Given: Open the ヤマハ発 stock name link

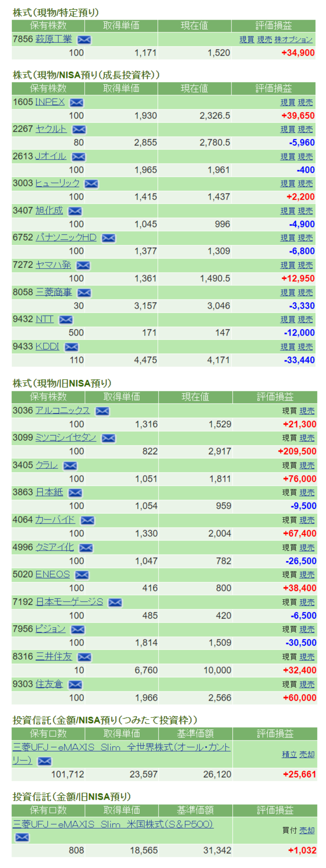Looking at the screenshot, I should (53, 265).
